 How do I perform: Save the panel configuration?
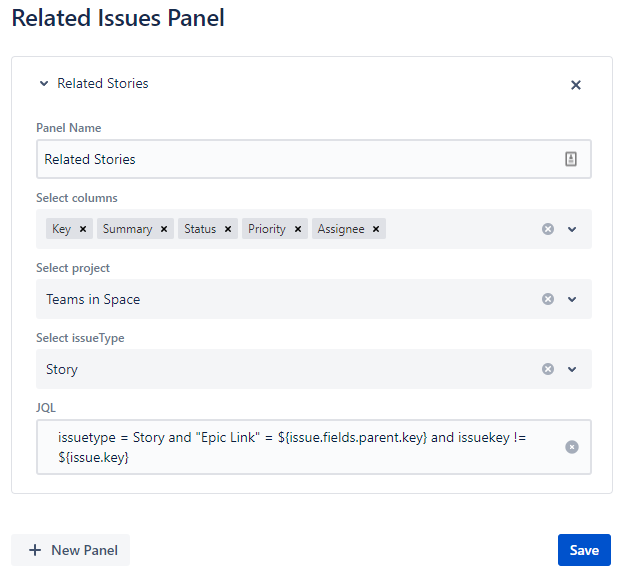tap(584, 550)
